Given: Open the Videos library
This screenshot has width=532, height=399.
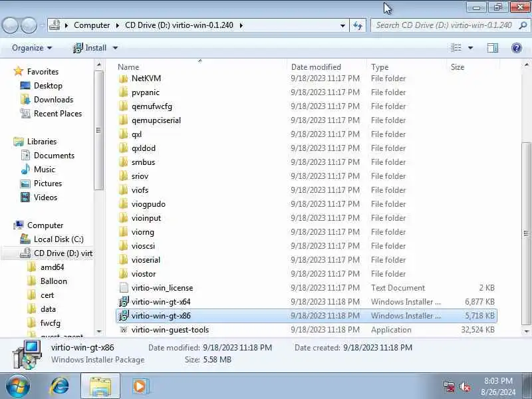Looking at the screenshot, I should [x=45, y=197].
